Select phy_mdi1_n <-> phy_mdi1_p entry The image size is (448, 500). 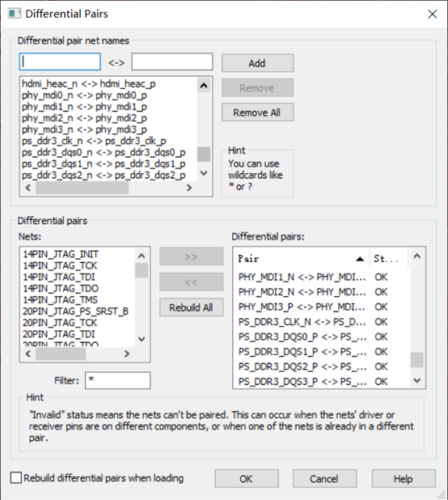click(108, 107)
